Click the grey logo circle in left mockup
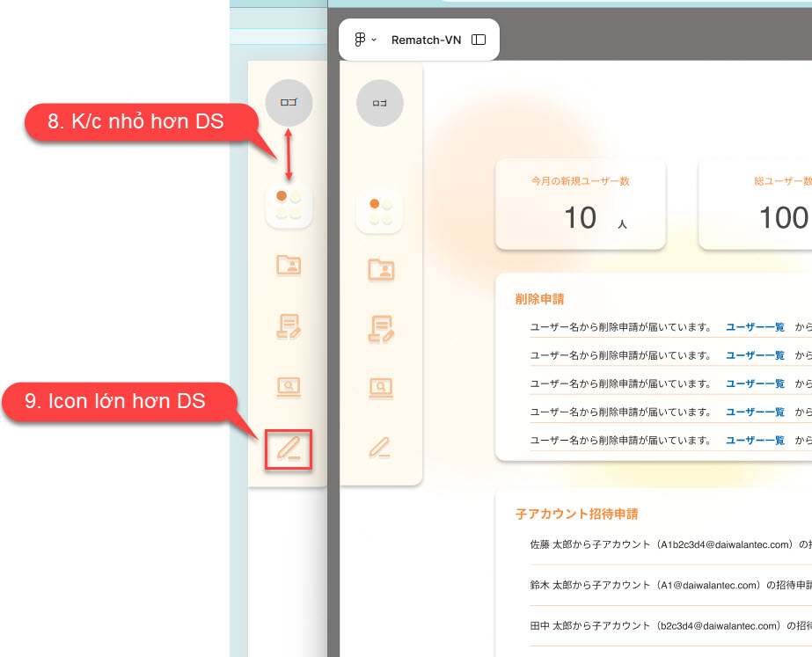 (289, 102)
